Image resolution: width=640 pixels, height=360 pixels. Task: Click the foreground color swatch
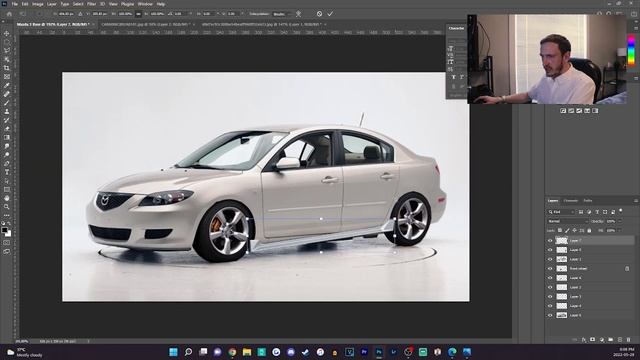(4, 231)
